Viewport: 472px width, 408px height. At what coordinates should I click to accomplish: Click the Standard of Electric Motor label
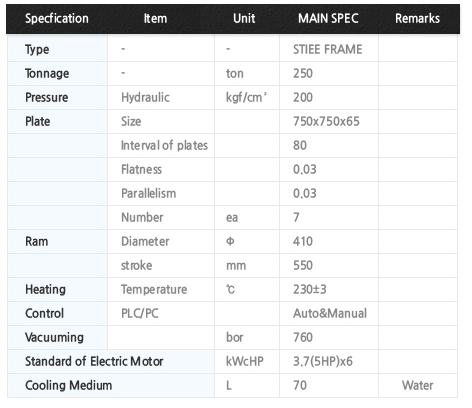pyautogui.click(x=94, y=361)
